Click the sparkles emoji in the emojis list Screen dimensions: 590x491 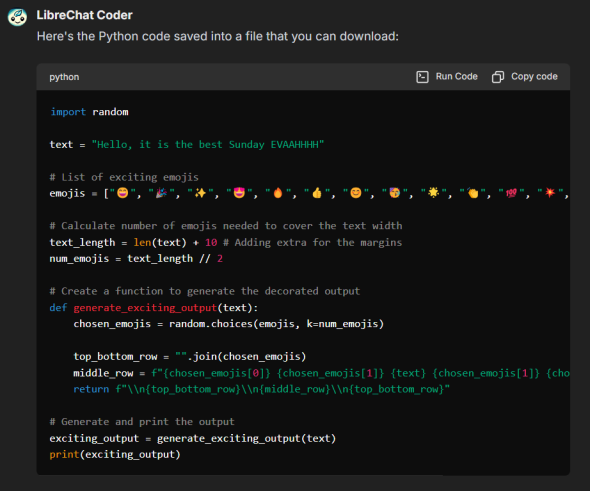tap(200, 193)
